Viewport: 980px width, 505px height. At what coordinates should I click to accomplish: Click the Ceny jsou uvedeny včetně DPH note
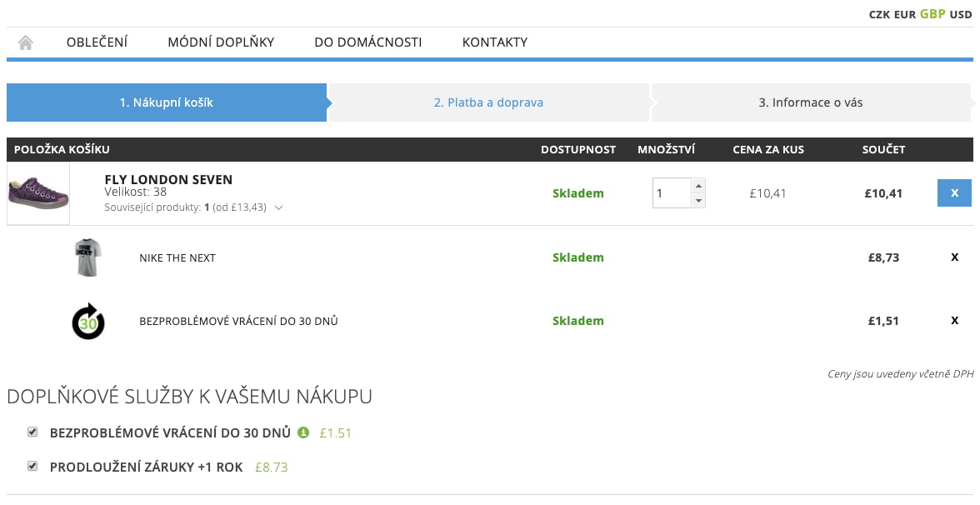(901, 373)
